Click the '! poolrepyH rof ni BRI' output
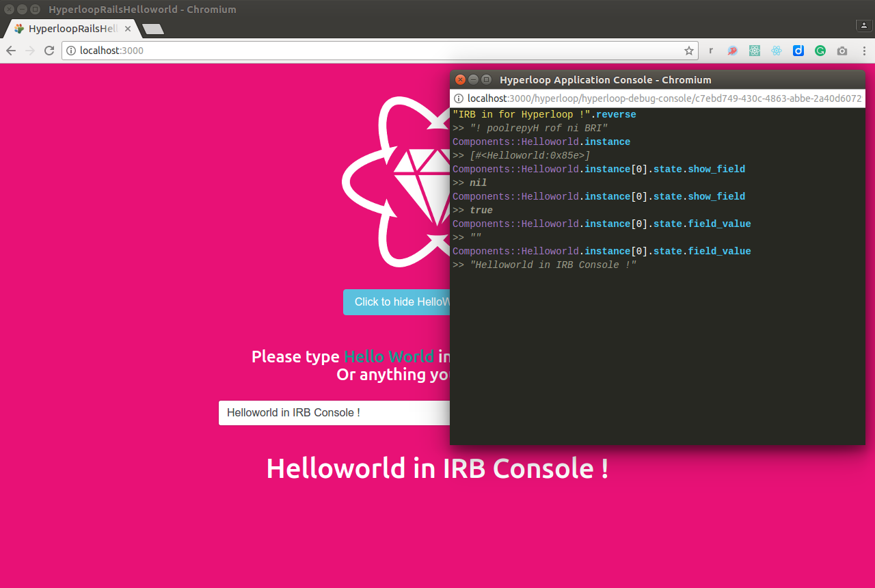875x588 pixels. pyautogui.click(x=539, y=128)
